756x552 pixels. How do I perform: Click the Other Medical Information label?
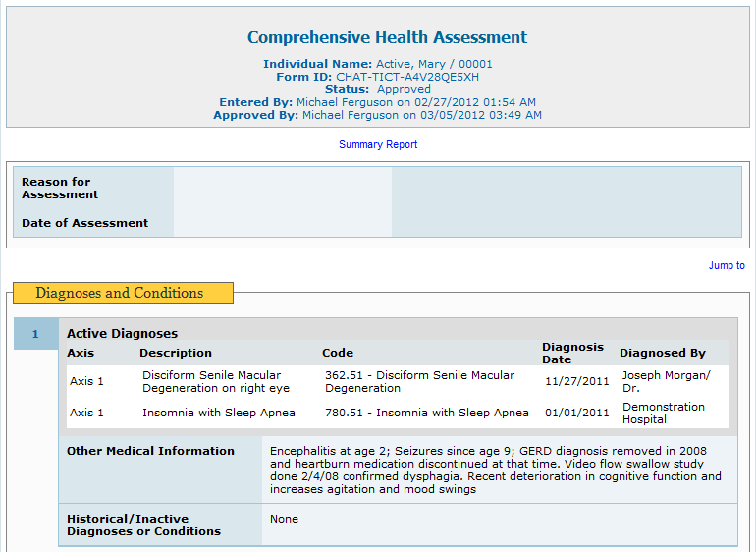pyautogui.click(x=150, y=451)
